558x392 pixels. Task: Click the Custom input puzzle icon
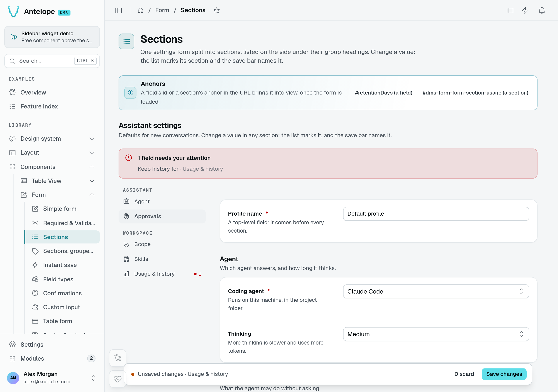click(x=35, y=307)
